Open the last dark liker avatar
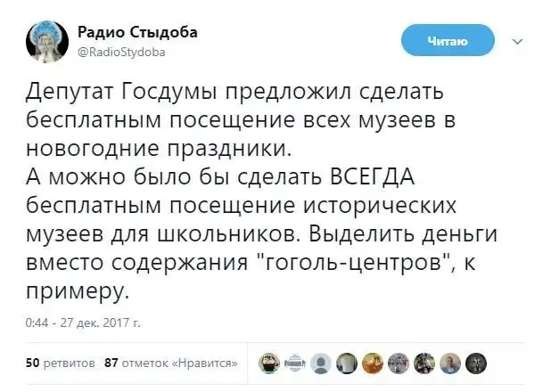Screen dimensions: 551x392 pyautogui.click(x=478, y=363)
